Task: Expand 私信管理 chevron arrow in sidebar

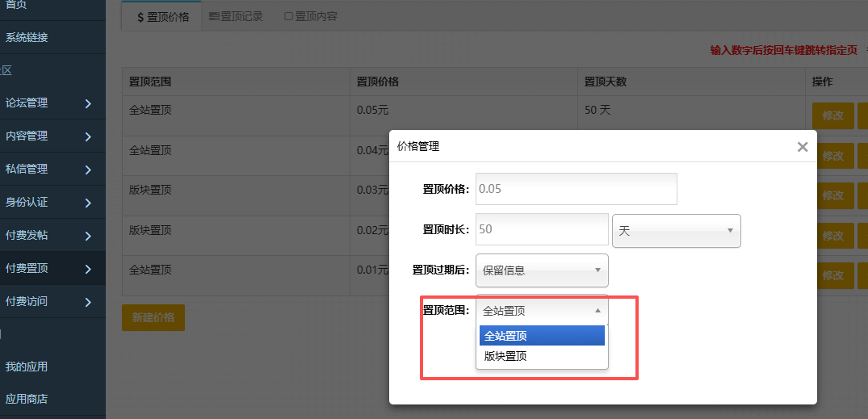Action: tap(87, 170)
